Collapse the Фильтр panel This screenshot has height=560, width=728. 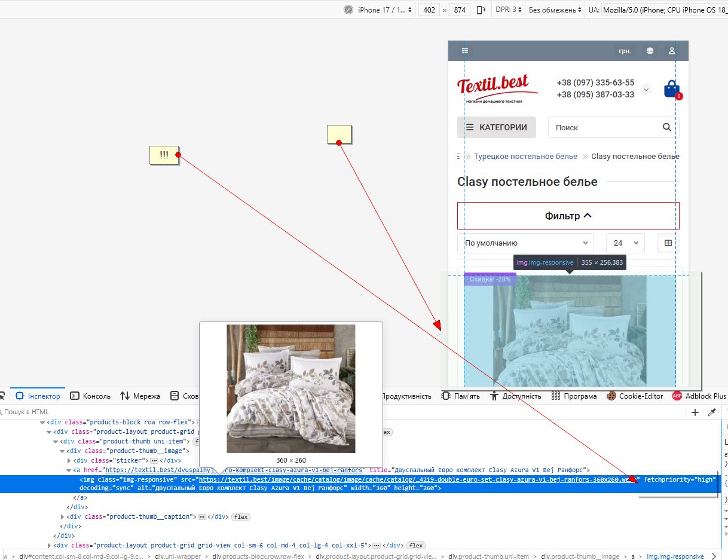[568, 216]
